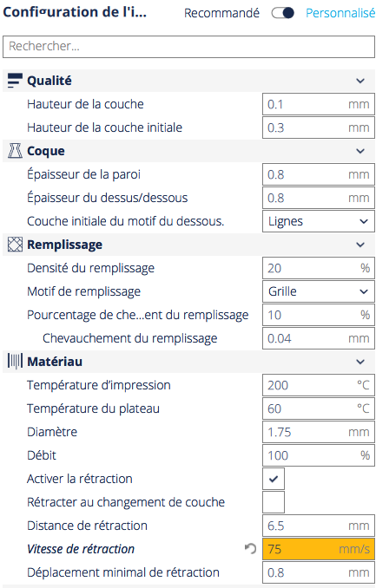
Task: Select the Personnalisé mode label
Action: click(340, 13)
